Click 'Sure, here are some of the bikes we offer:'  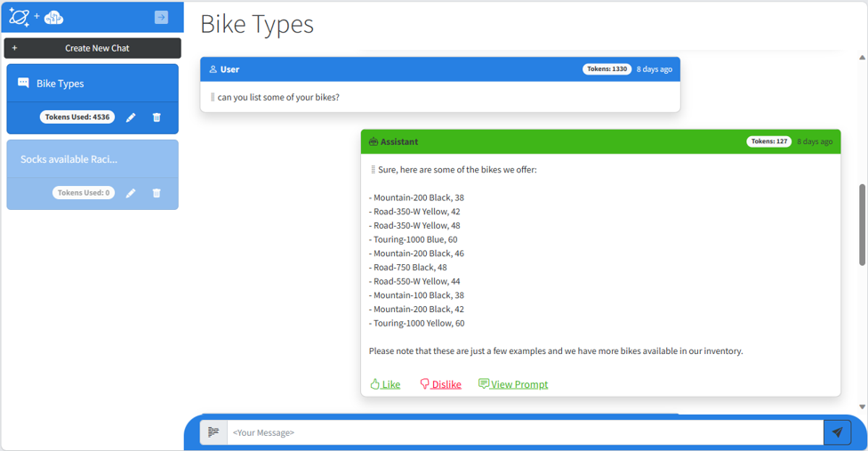click(457, 170)
